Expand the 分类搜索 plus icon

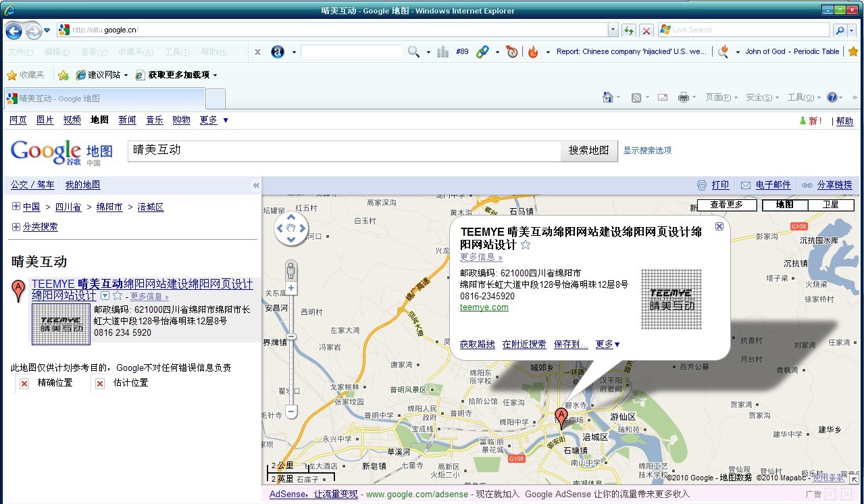16,227
